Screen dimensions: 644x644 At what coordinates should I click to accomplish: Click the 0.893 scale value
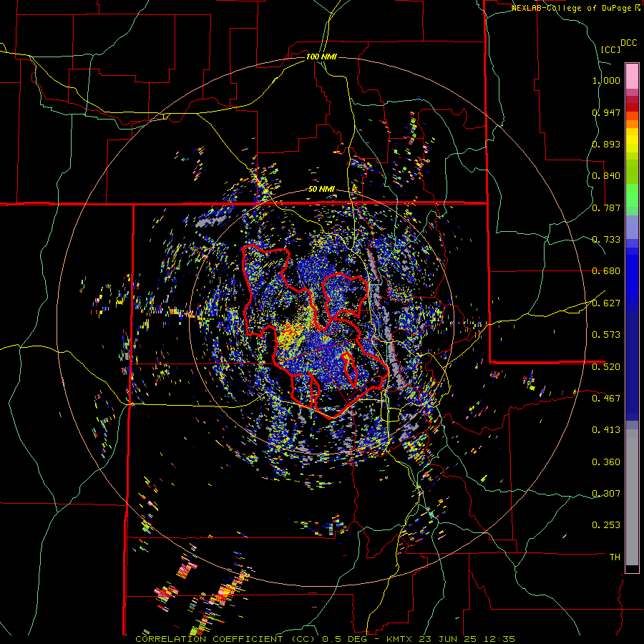click(x=606, y=144)
